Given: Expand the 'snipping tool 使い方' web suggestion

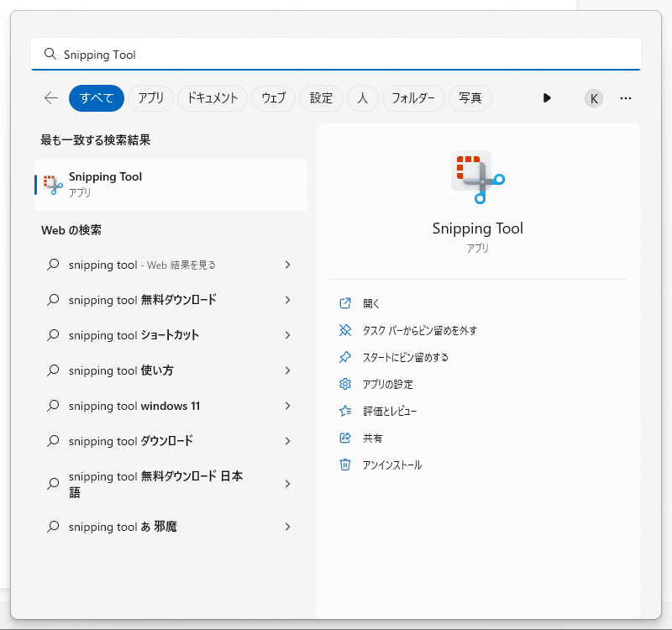Looking at the screenshot, I should click(288, 370).
